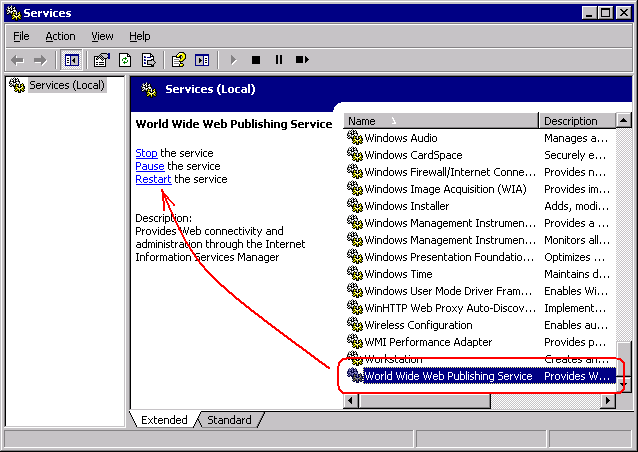Screen dimensions: 638x452
Task: Switch to the Extended tab
Action: click(164, 420)
